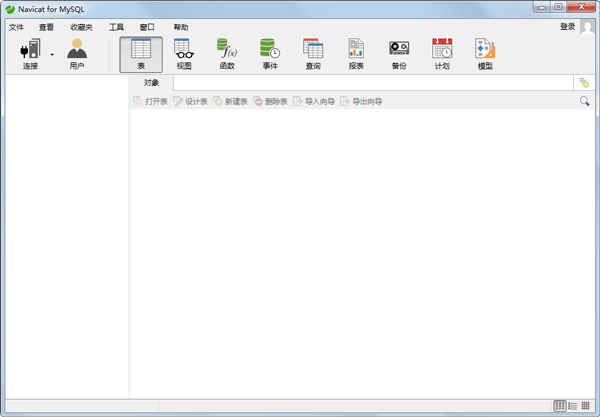Screen dimensions: 600x417
Task: Click the search magnifier in object bar
Action: click(x=585, y=101)
